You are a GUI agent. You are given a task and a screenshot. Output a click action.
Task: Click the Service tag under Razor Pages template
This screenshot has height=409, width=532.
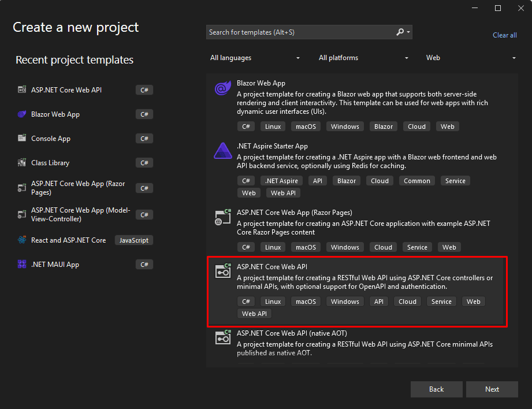[x=417, y=247]
